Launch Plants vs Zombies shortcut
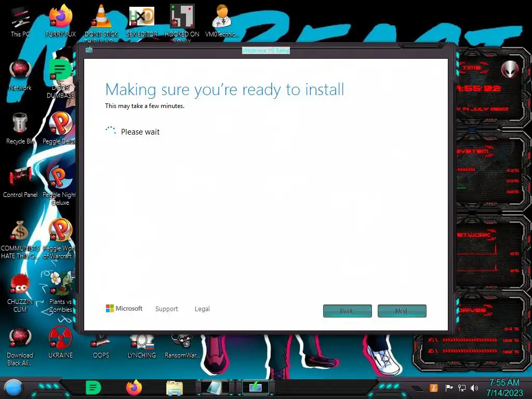 (x=60, y=292)
